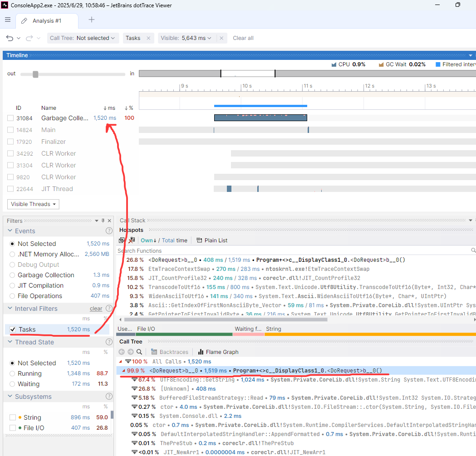The image size is (476, 456).
Task: Switch to the Analysis #1 tab
Action: [x=47, y=21]
